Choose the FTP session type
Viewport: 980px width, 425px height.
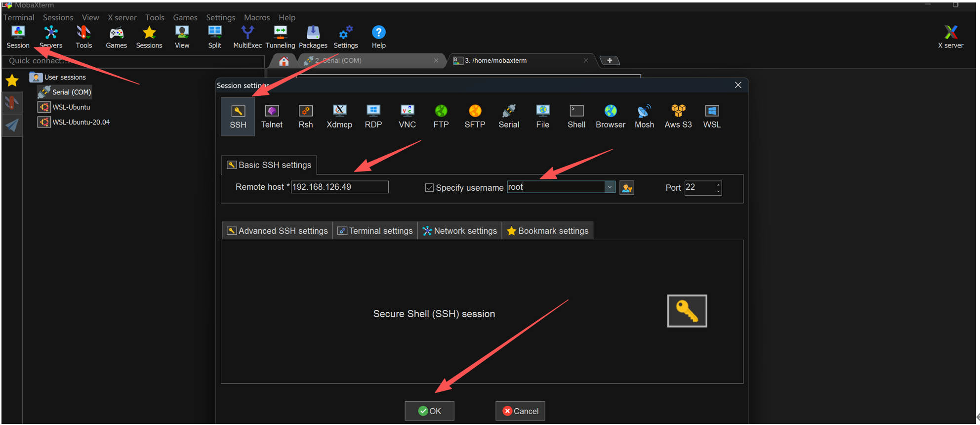[441, 117]
